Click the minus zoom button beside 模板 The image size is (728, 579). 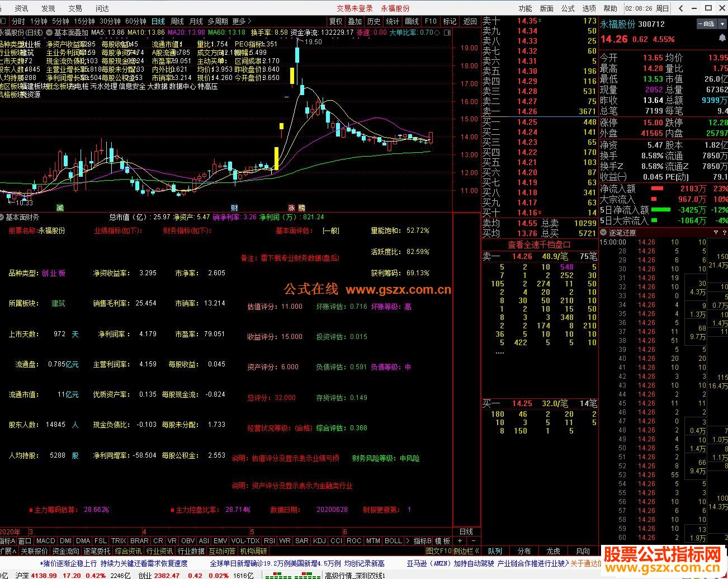click(473, 541)
